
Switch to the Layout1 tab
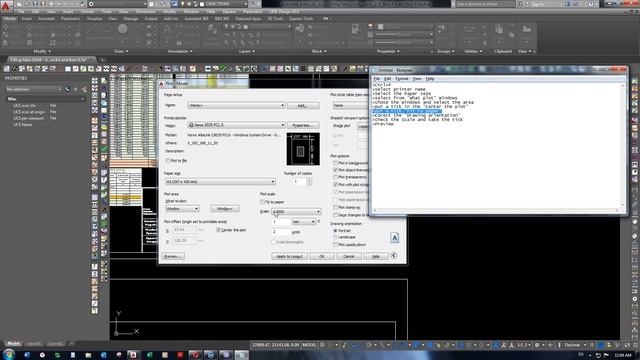(x=33, y=344)
